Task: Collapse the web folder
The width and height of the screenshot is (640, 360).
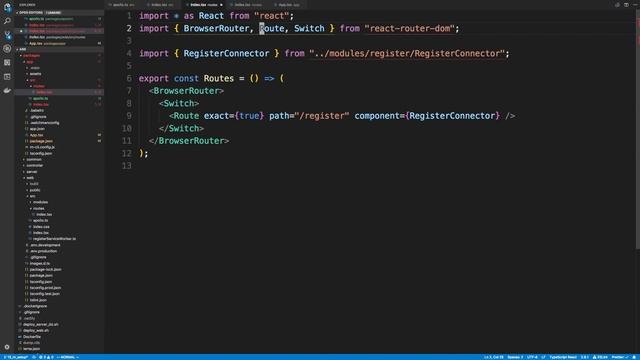Action: (30, 178)
